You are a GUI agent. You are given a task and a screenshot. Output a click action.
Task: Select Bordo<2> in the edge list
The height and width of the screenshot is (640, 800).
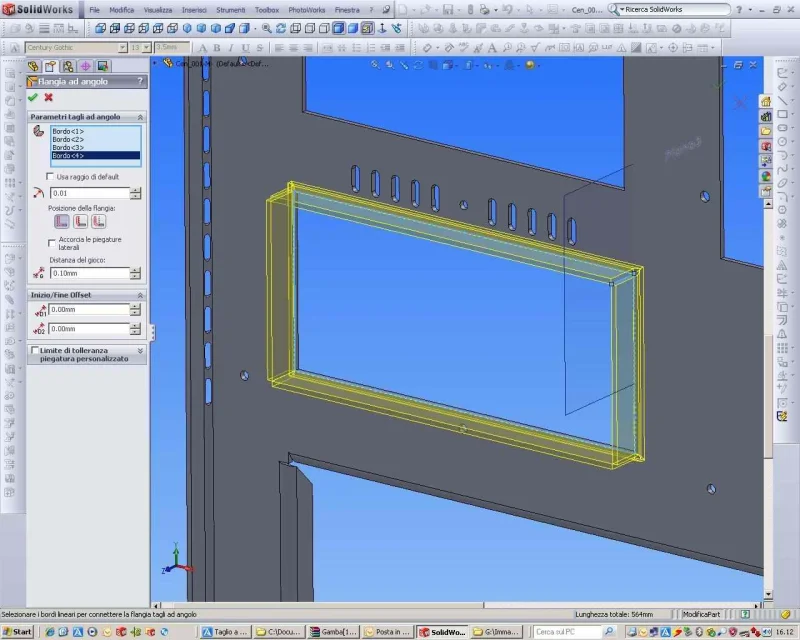[x=68, y=140]
